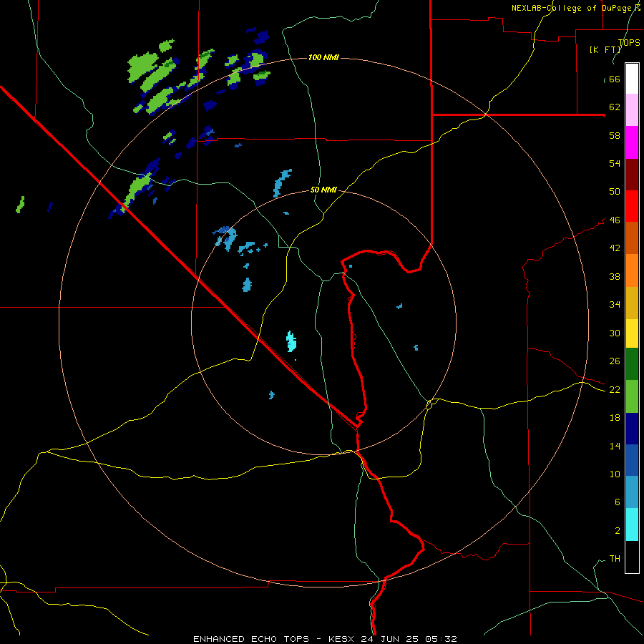
Task: Click the '100 NMI' range ring label
Action: point(323,57)
